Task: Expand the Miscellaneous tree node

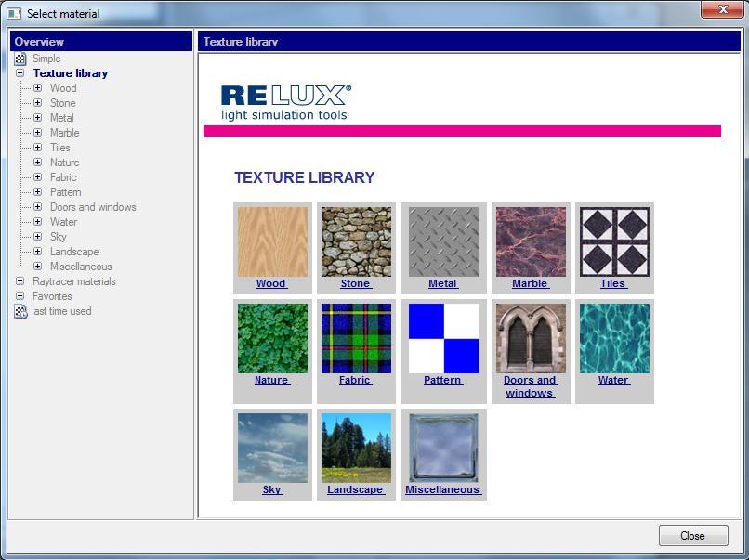Action: click(x=38, y=266)
